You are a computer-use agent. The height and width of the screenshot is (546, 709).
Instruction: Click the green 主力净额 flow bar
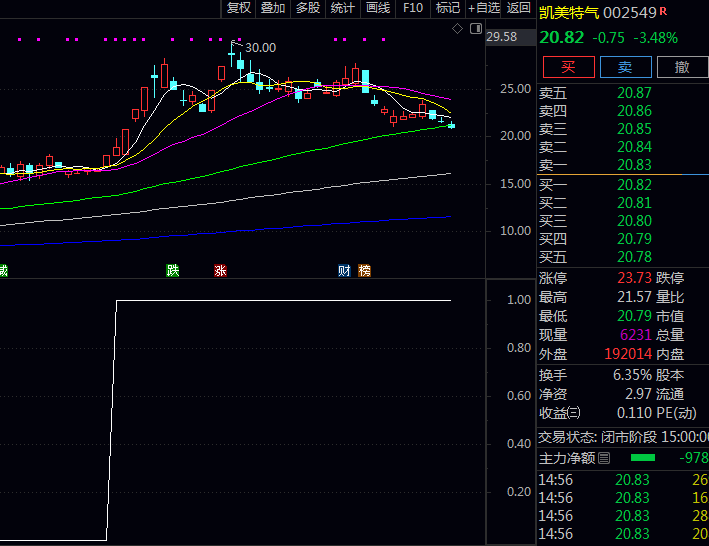643,458
